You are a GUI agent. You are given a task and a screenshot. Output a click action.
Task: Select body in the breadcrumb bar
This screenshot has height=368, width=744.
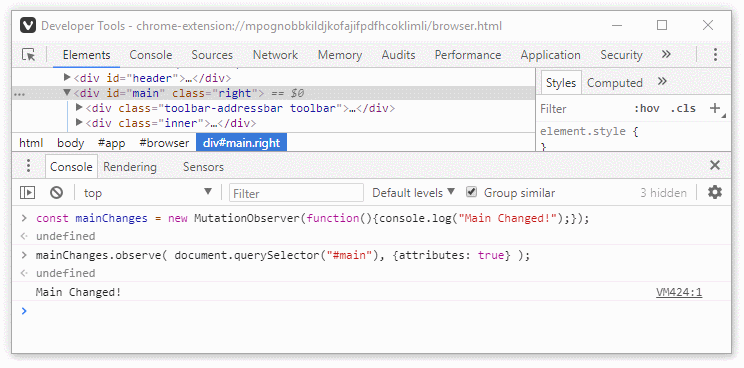point(71,143)
